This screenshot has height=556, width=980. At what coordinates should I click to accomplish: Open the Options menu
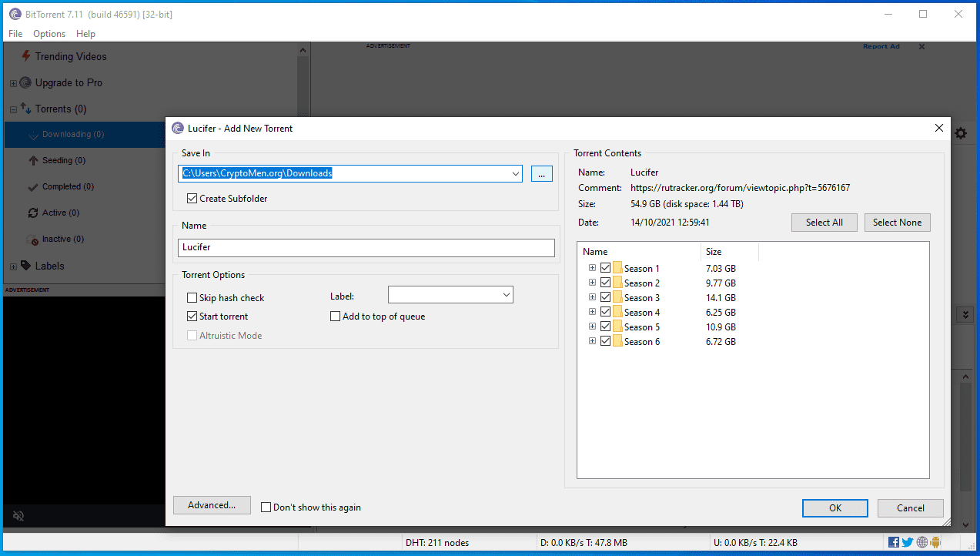[49, 33]
